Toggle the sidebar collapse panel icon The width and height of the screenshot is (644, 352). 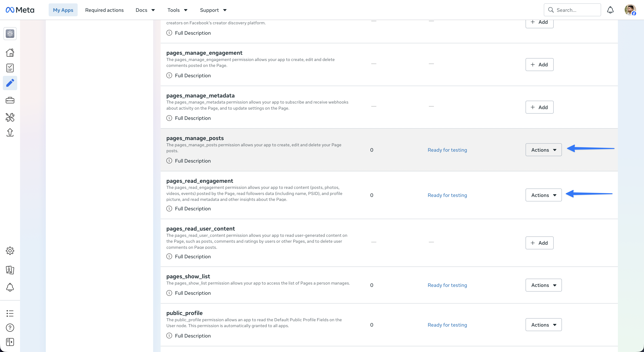coord(10,342)
